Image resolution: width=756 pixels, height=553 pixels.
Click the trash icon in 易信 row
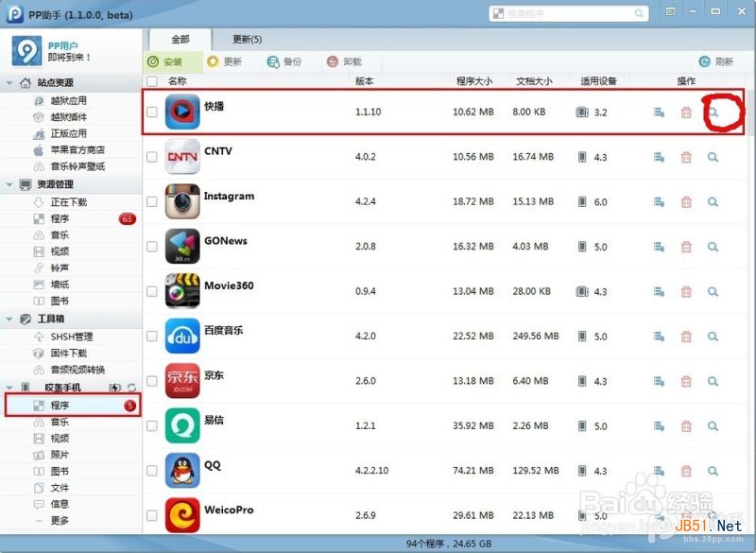(686, 426)
